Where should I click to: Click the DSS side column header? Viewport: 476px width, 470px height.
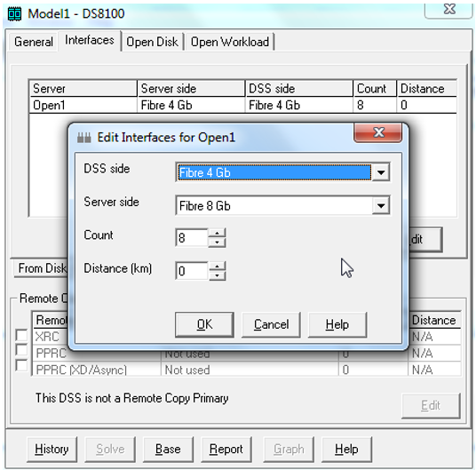299,89
